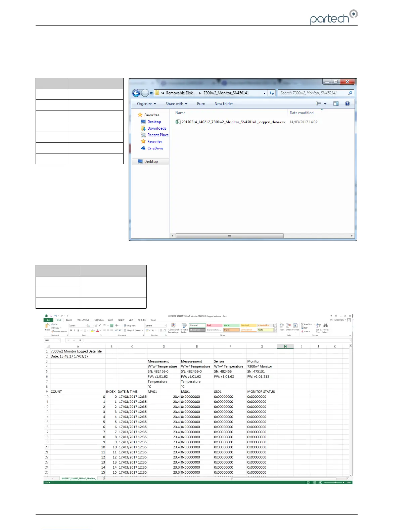Open the Organize dropdown menu

coord(146,104)
